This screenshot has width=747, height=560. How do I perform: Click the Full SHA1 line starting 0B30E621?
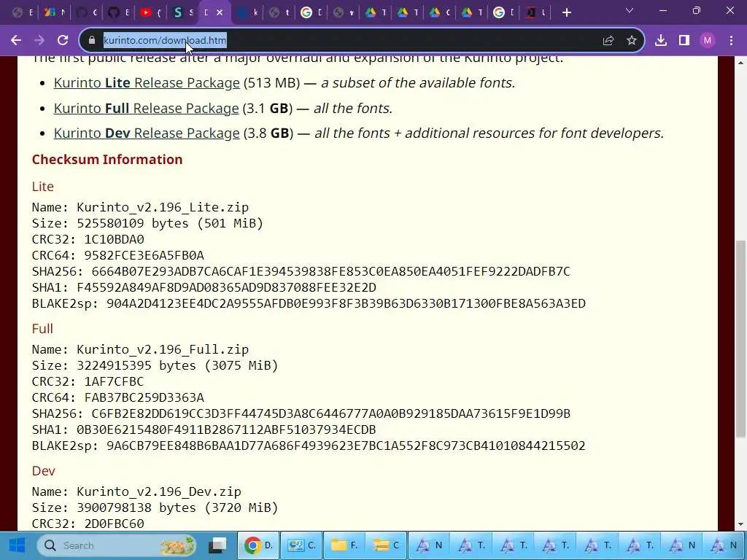tap(204, 430)
